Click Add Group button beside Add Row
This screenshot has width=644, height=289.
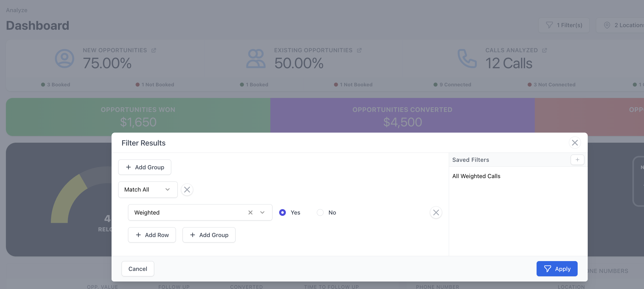(x=209, y=235)
